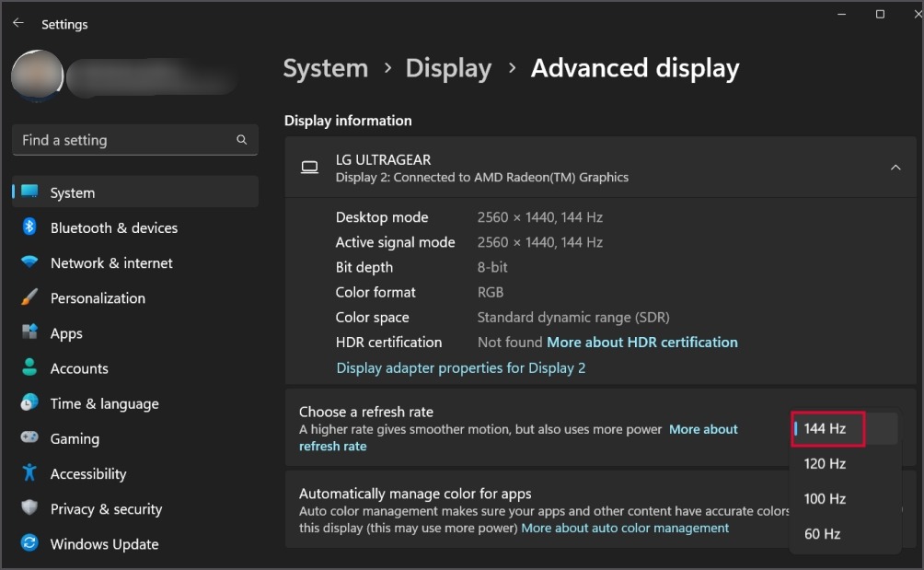Go to Accounts settings
Image resolution: width=924 pixels, height=570 pixels.
(135, 368)
